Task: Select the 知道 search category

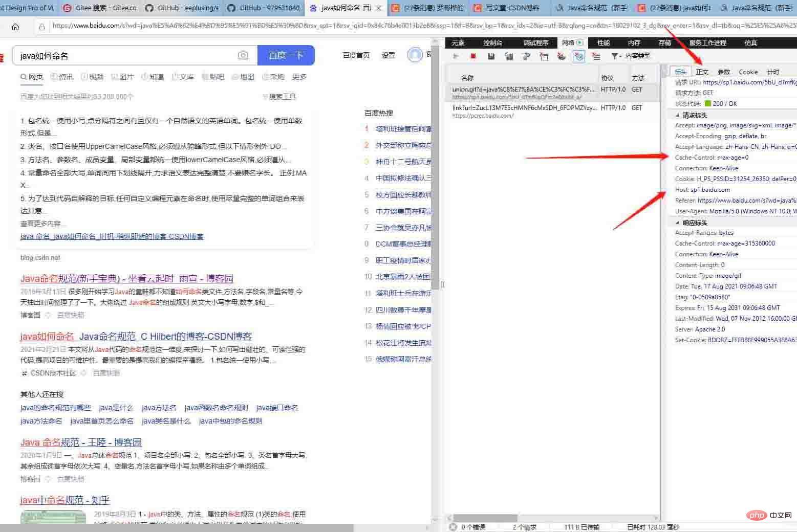Action: click(153, 77)
